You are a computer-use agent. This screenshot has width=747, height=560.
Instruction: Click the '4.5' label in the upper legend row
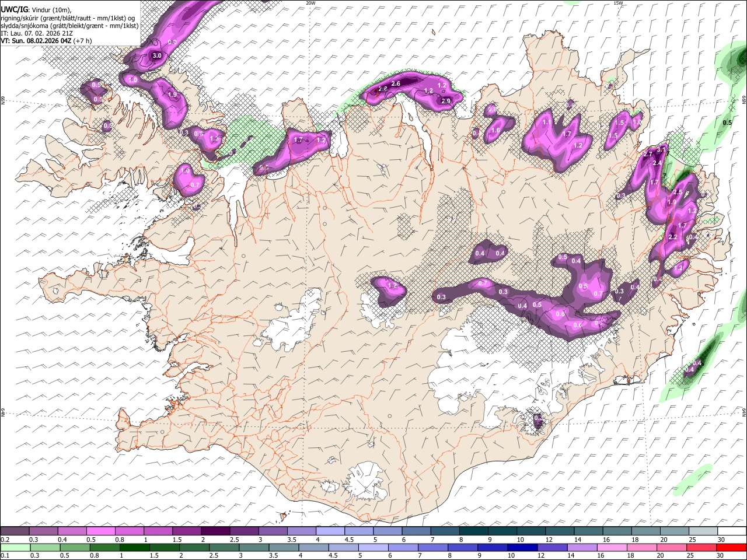(x=349, y=540)
